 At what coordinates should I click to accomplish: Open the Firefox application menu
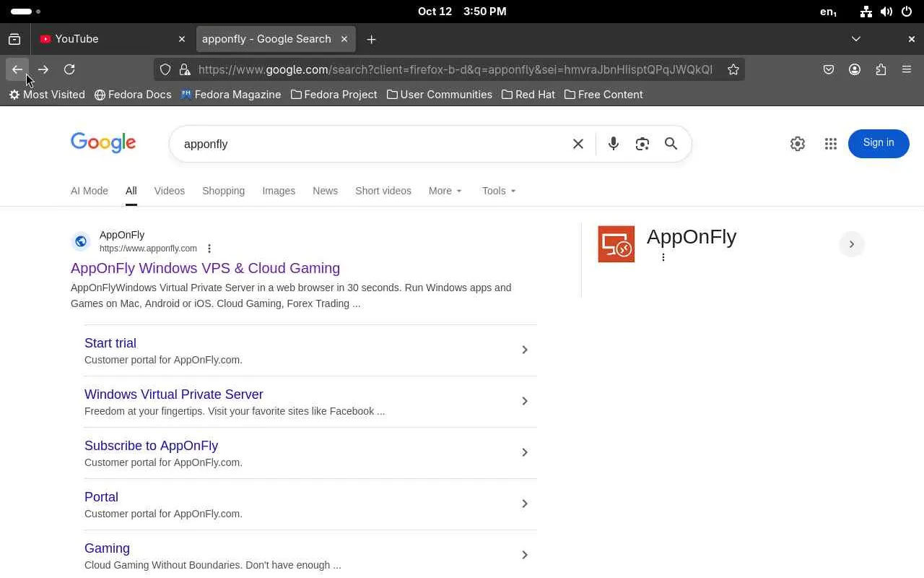click(907, 69)
